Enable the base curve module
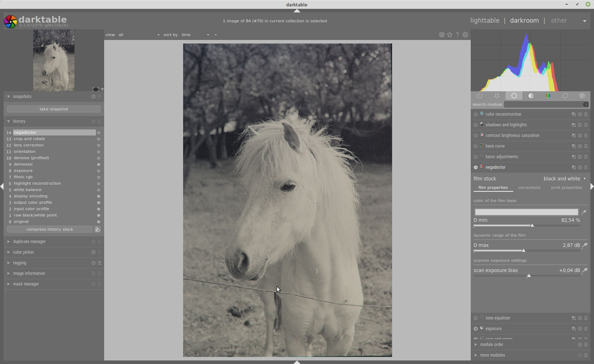The height and width of the screenshot is (364, 594). (x=476, y=146)
